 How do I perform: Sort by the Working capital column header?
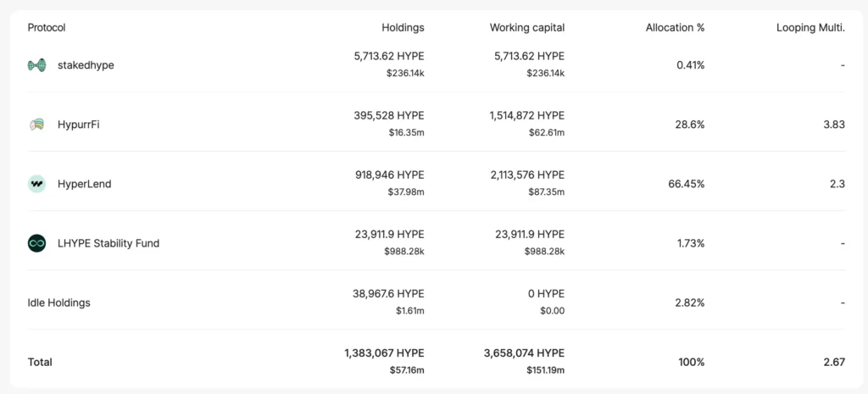(526, 27)
